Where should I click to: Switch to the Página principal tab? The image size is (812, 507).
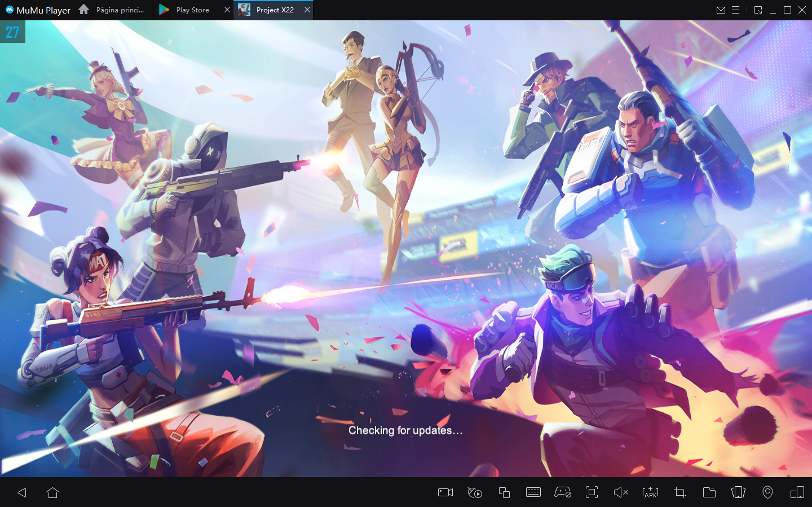[120, 10]
